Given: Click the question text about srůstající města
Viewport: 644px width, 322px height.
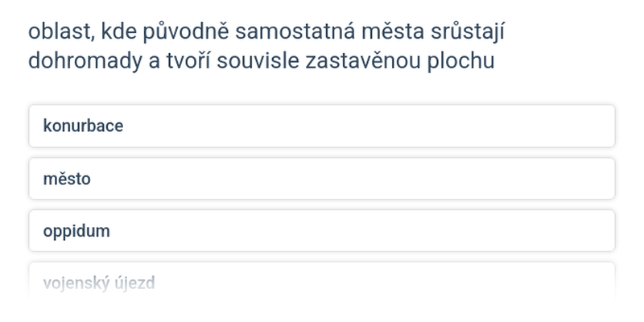Looking at the screenshot, I should coord(266,47).
